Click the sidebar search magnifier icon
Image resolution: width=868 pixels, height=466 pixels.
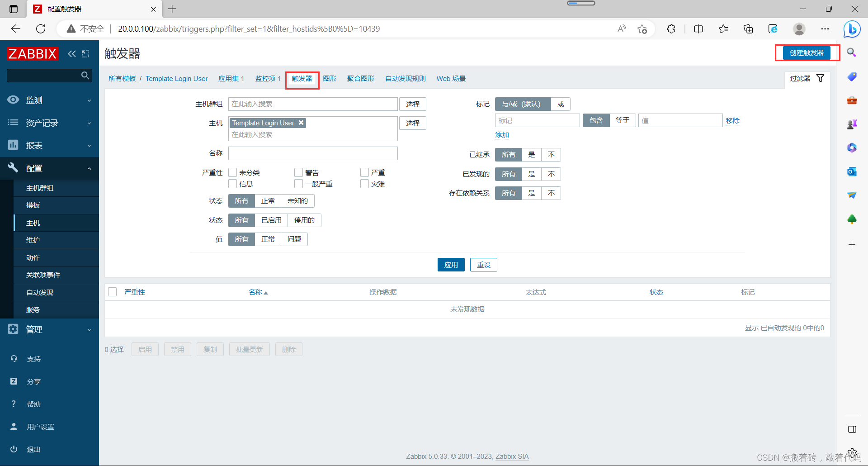coord(85,76)
